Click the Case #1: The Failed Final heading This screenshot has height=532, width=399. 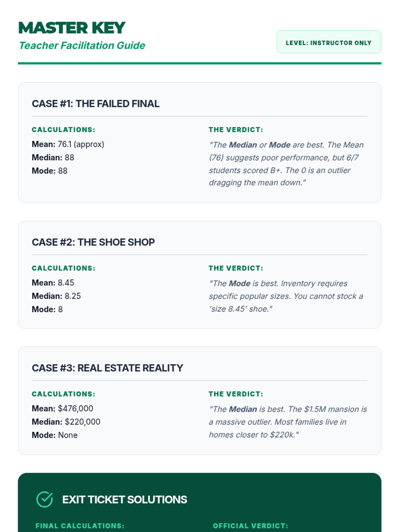click(x=96, y=104)
